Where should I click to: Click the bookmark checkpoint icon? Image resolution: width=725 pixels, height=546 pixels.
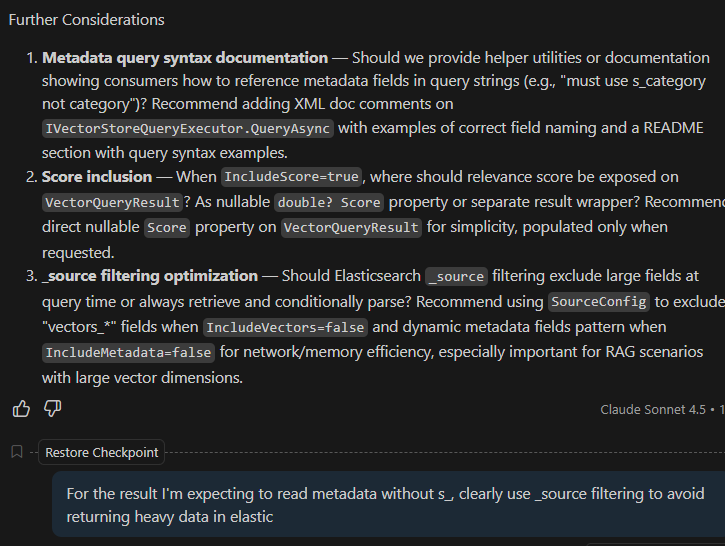click(17, 452)
